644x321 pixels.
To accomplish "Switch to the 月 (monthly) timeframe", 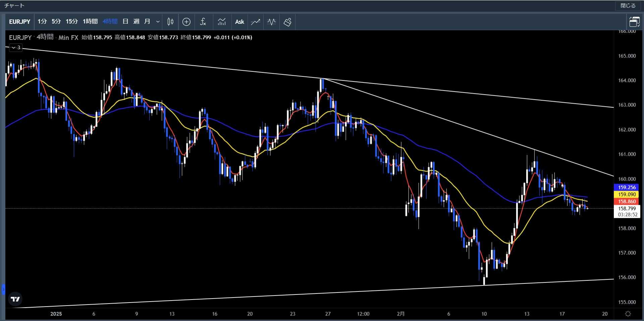I will pyautogui.click(x=147, y=22).
